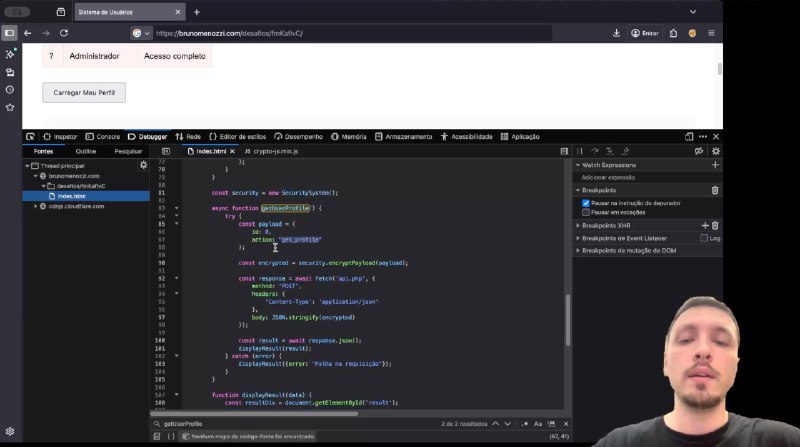Add a watch expression with plus icon
The height and width of the screenshot is (447, 800).
[714, 164]
